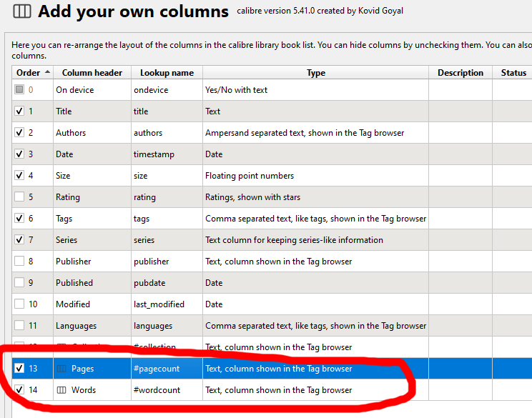Select the 'Words' column header cell
Image resolution: width=532 pixels, height=418 pixels.
[92, 390]
